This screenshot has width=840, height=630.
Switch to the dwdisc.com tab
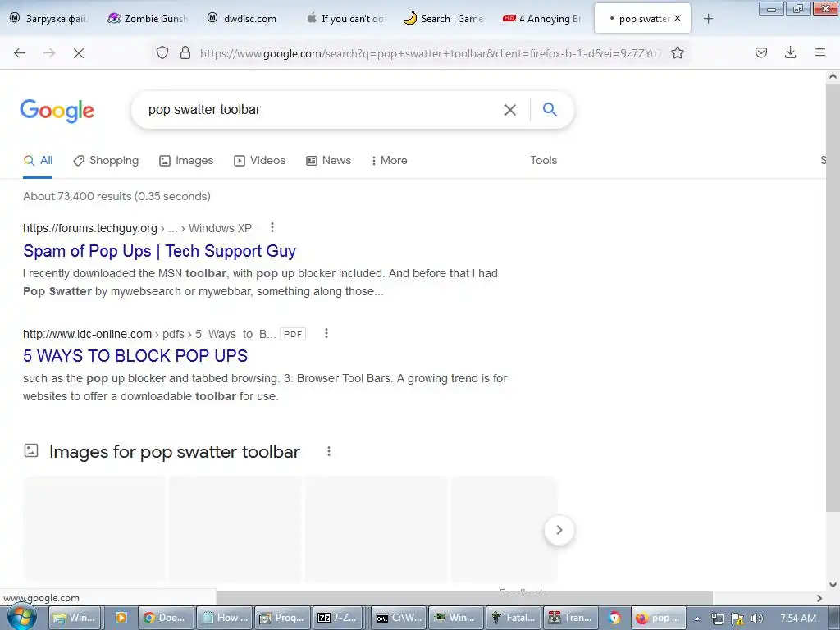[x=246, y=19]
